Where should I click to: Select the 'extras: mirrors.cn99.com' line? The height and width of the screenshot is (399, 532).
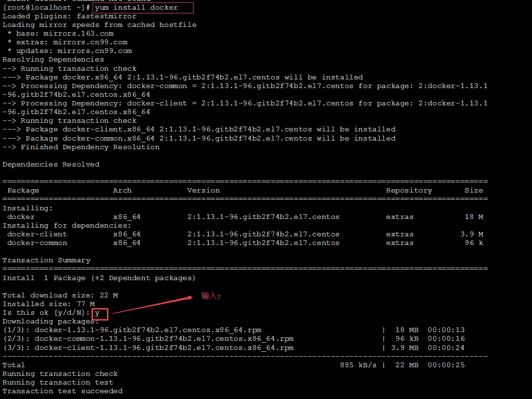click(x=67, y=42)
